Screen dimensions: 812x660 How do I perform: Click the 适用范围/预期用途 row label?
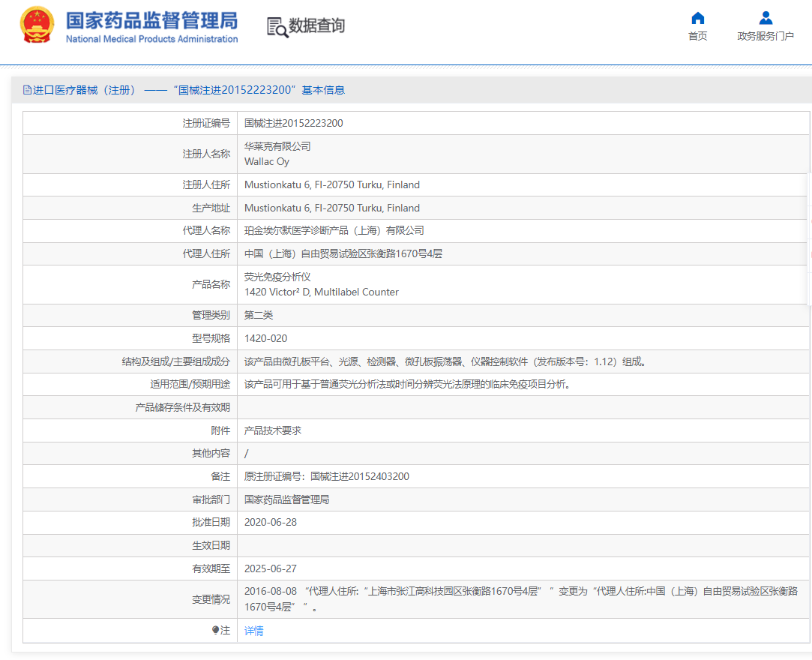(x=190, y=385)
